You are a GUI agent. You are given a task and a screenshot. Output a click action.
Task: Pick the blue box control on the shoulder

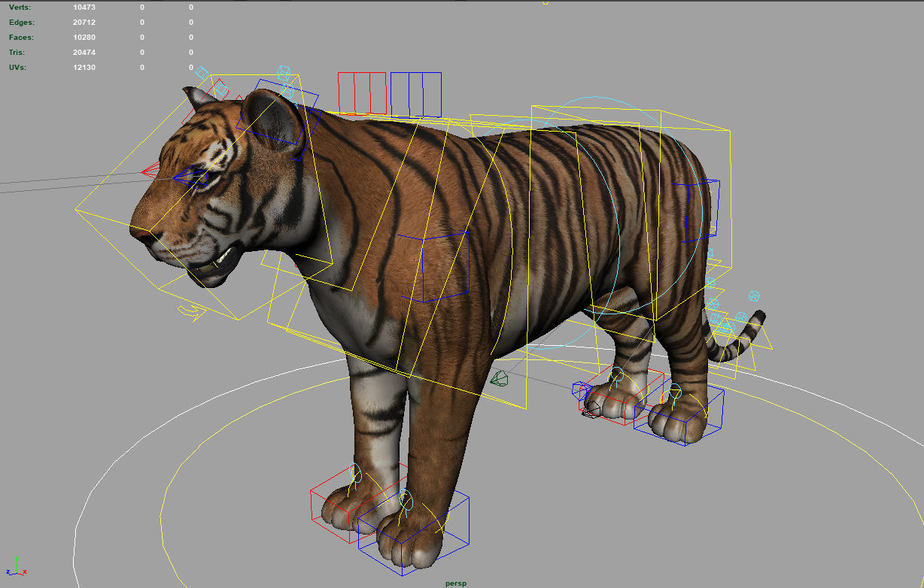(433, 267)
